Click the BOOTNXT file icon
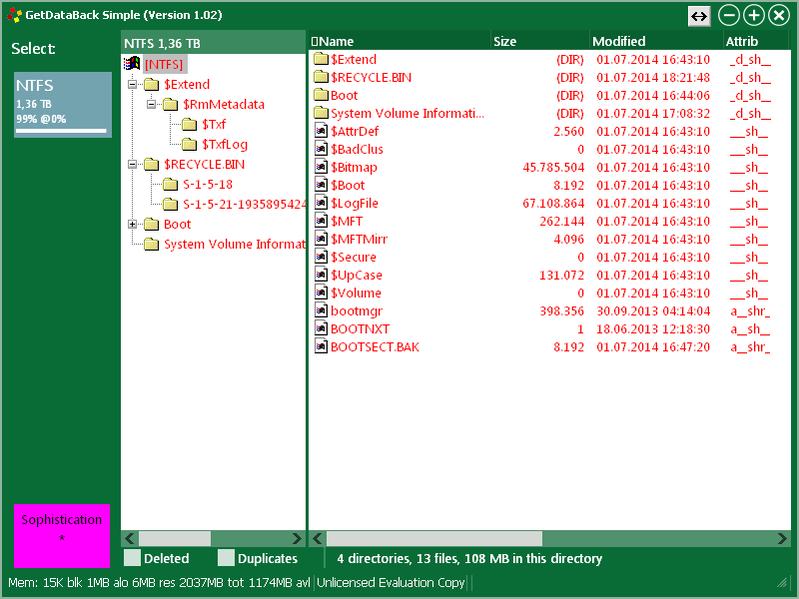 (321, 328)
